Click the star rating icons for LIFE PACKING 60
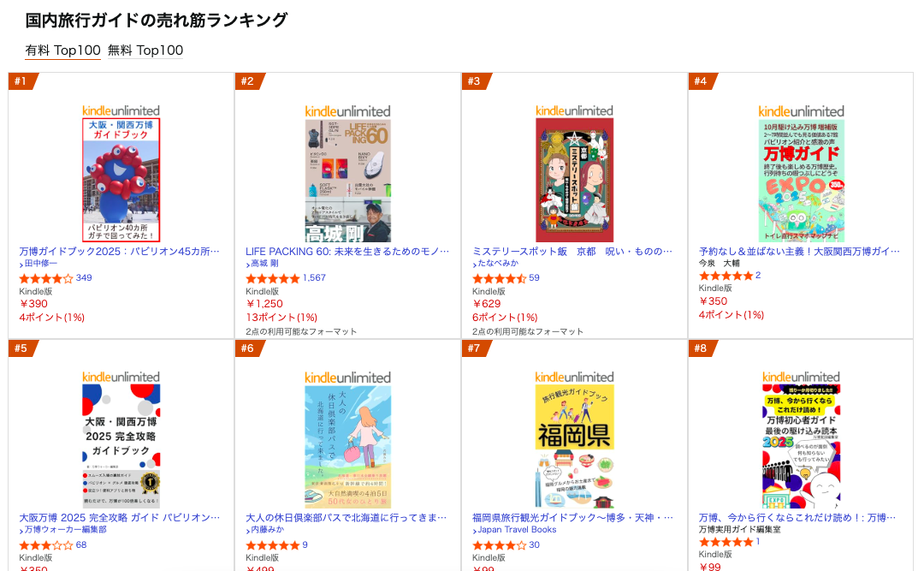Image resolution: width=924 pixels, height=571 pixels. [273, 278]
